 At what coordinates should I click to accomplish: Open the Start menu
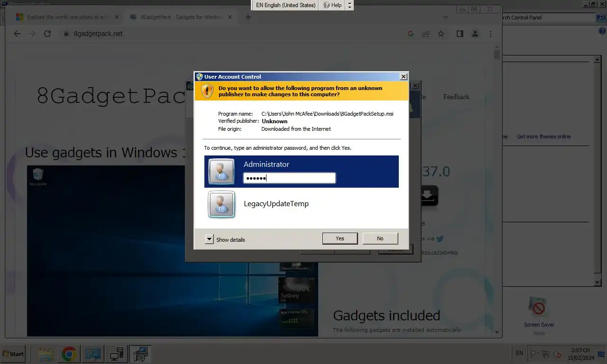(13, 354)
